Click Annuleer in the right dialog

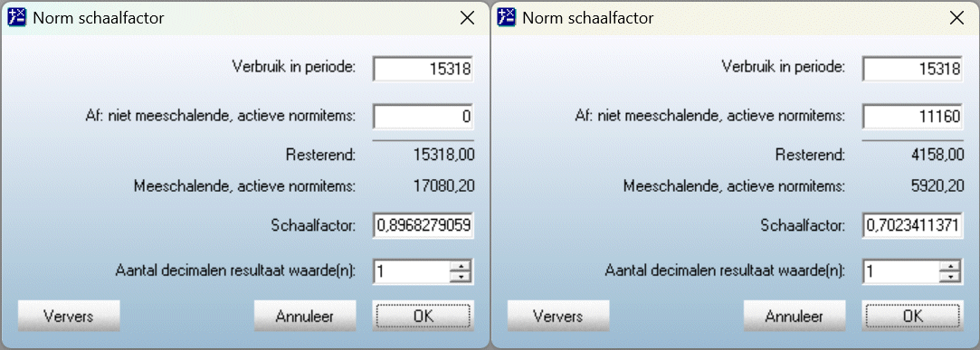[x=794, y=317]
